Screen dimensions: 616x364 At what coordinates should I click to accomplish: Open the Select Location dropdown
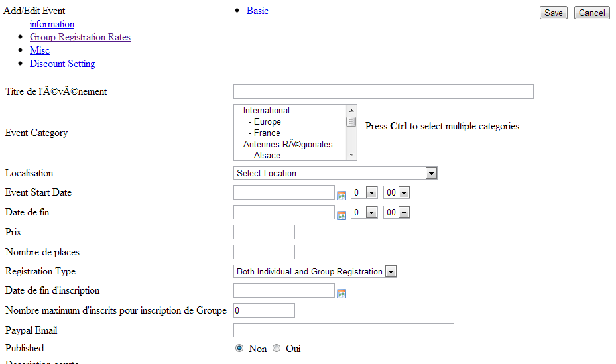(335, 173)
